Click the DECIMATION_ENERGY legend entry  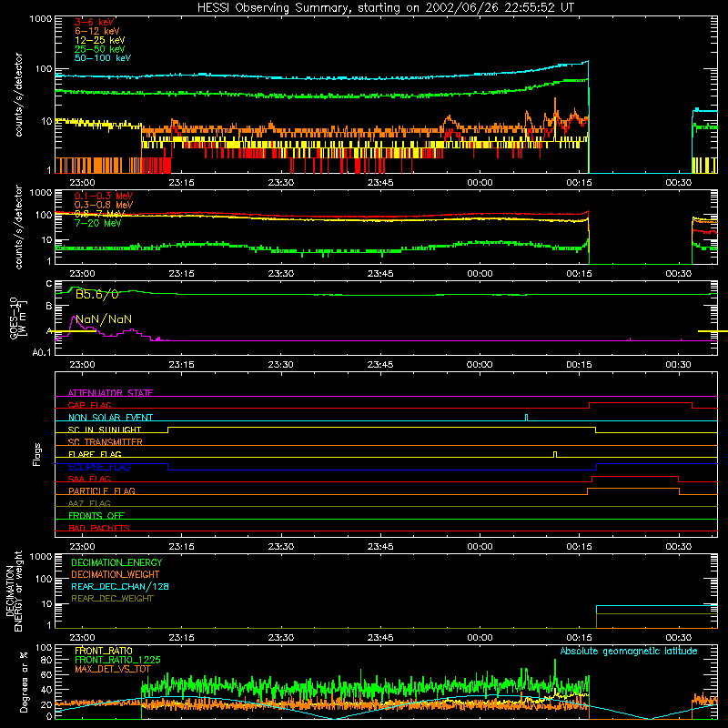click(x=116, y=562)
